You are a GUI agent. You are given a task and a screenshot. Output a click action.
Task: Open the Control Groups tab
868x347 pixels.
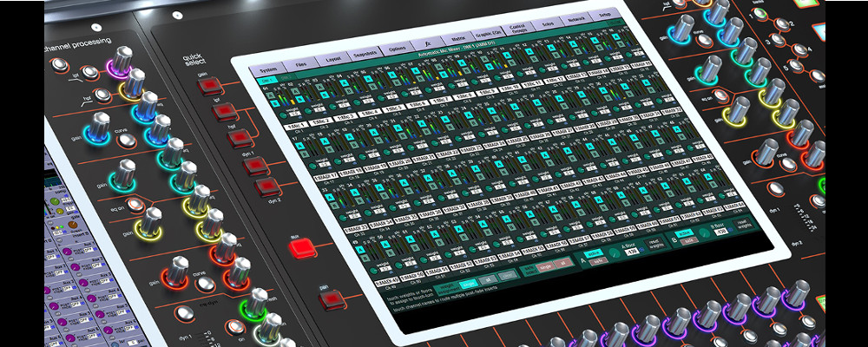pyautogui.click(x=518, y=29)
